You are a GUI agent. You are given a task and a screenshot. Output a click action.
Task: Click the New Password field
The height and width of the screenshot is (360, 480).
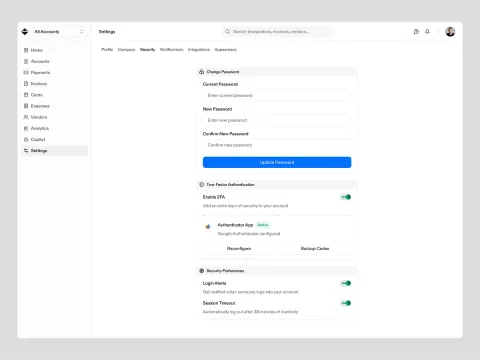[x=277, y=120]
